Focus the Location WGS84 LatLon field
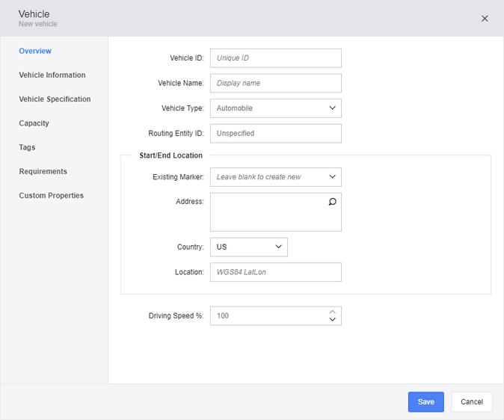 pyautogui.click(x=276, y=272)
